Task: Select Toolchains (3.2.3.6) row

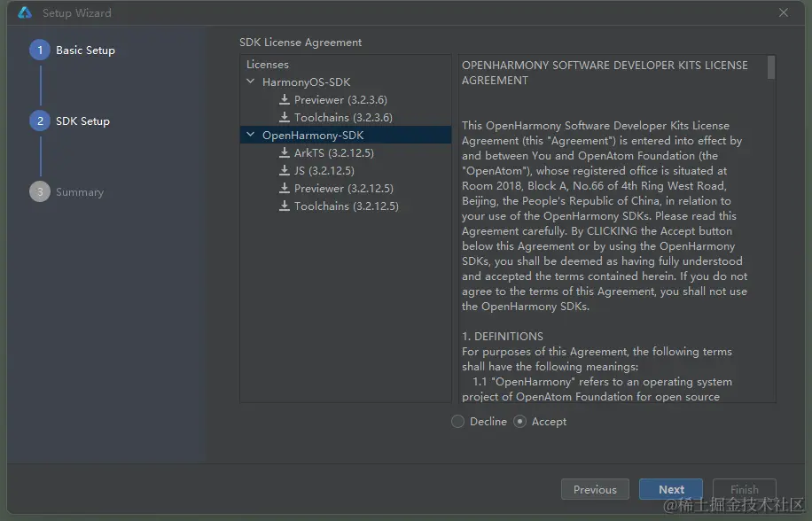Action: pos(346,118)
